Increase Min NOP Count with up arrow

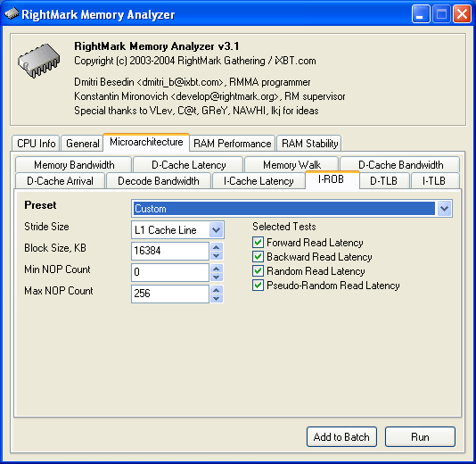pyautogui.click(x=217, y=268)
